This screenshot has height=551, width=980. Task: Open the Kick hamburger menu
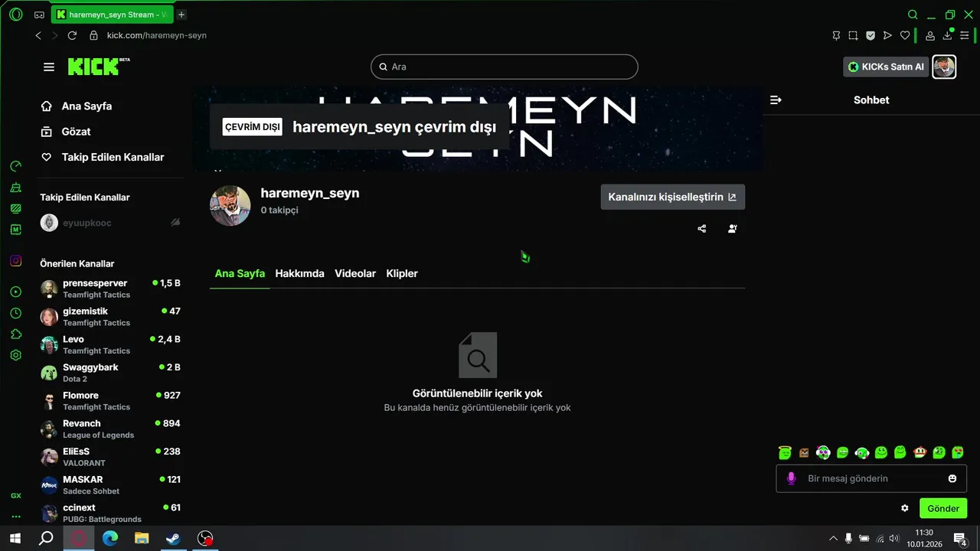(x=49, y=67)
